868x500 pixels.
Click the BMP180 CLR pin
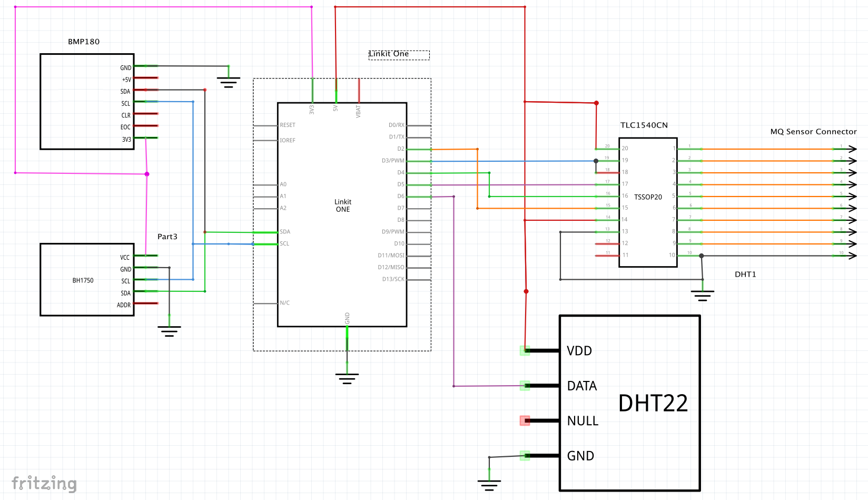click(x=146, y=114)
